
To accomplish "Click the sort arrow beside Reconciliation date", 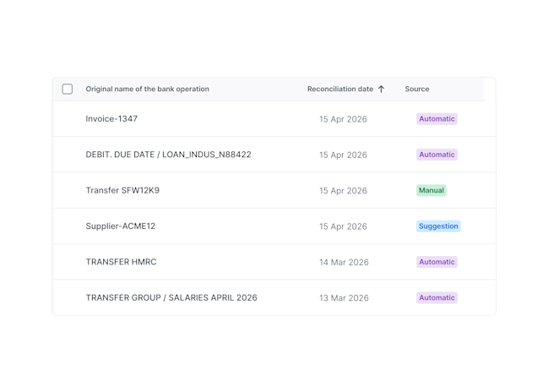I will [x=382, y=89].
